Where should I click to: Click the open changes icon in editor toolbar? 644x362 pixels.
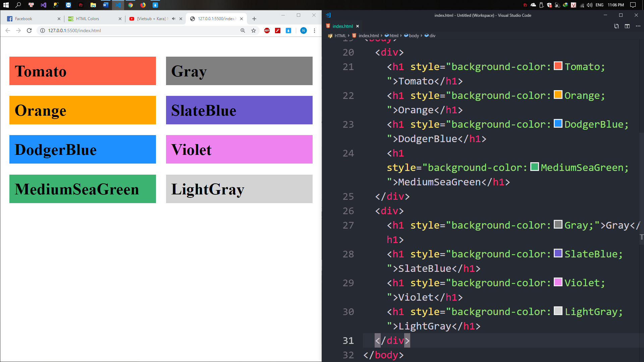point(616,26)
